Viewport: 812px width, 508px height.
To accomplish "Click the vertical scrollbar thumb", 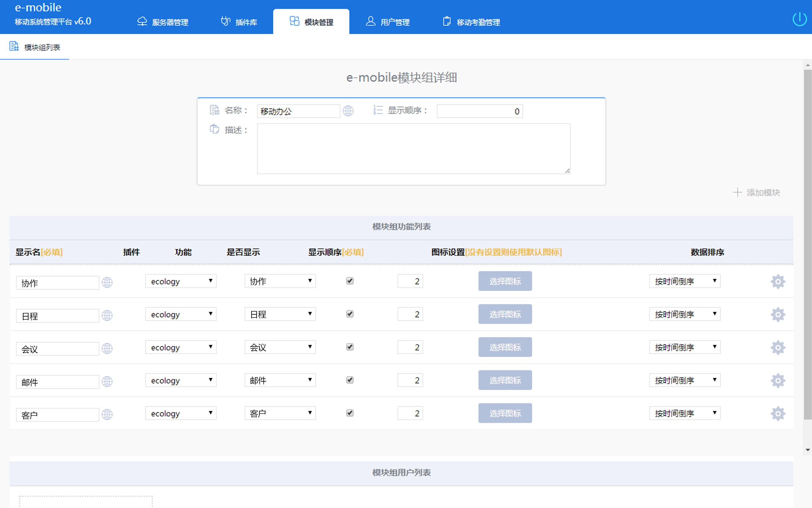I will pyautogui.click(x=808, y=244).
